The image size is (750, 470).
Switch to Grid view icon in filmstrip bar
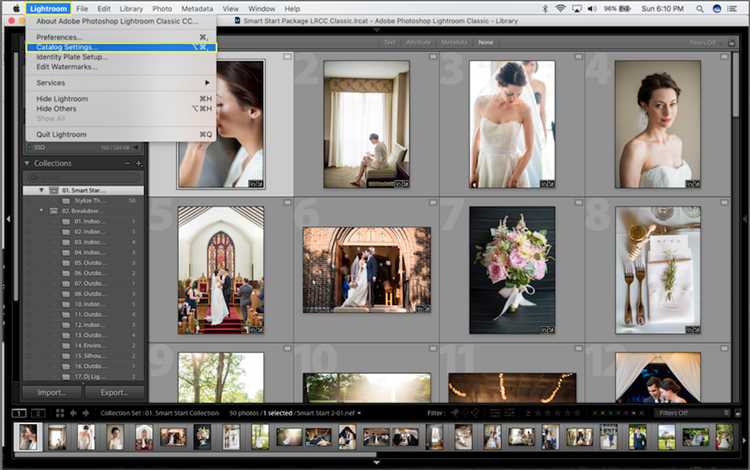(60, 413)
